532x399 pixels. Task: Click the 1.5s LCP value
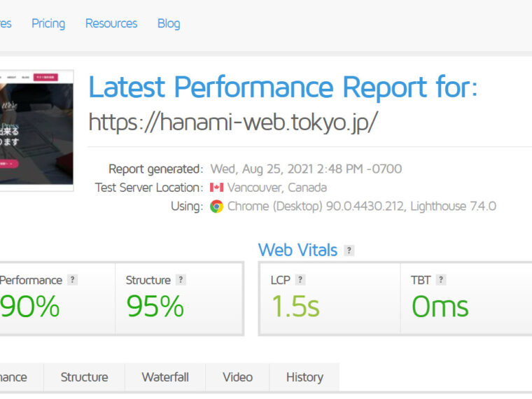295,307
